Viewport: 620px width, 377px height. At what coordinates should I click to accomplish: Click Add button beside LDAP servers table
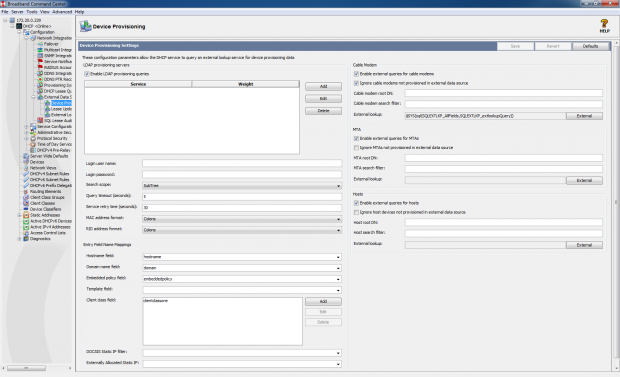[323, 86]
